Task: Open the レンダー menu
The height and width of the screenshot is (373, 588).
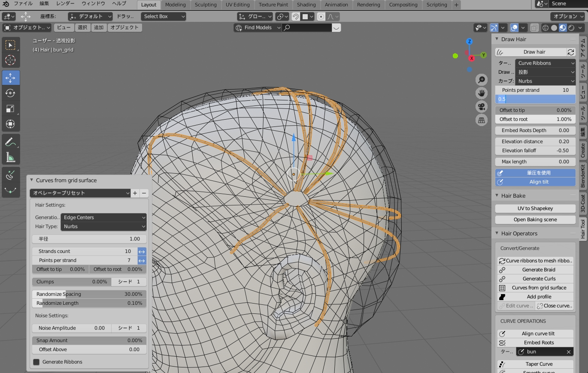Action: pos(65,3)
